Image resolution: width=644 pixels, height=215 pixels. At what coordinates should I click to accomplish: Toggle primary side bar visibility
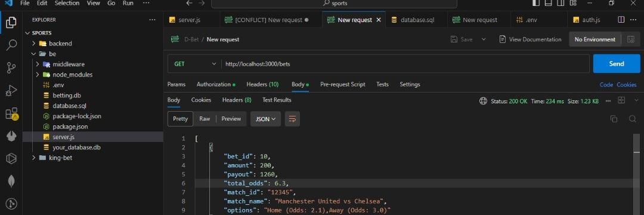pos(536,4)
